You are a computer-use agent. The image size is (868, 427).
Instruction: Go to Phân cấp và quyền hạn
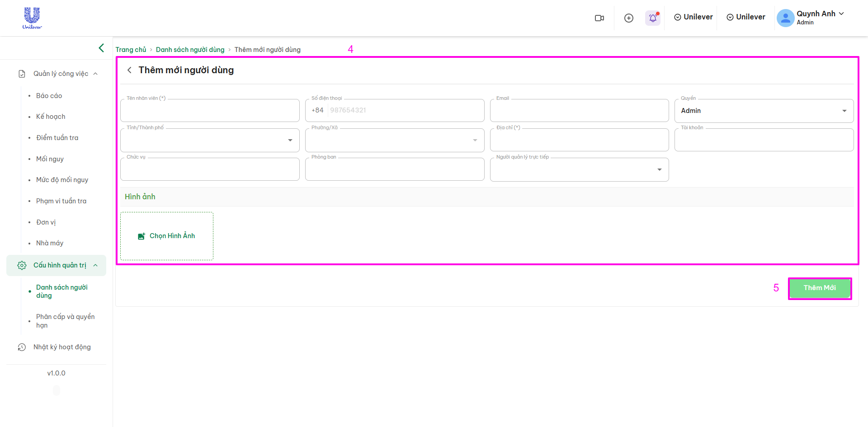coord(65,321)
